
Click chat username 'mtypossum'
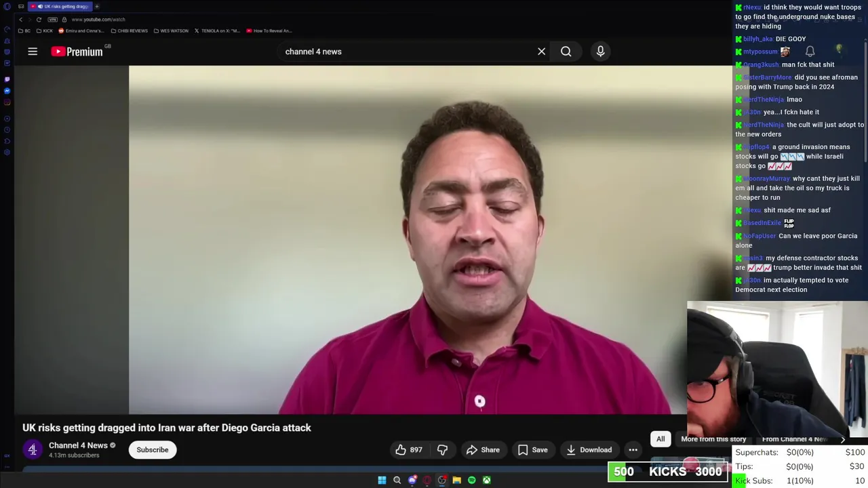click(x=760, y=52)
